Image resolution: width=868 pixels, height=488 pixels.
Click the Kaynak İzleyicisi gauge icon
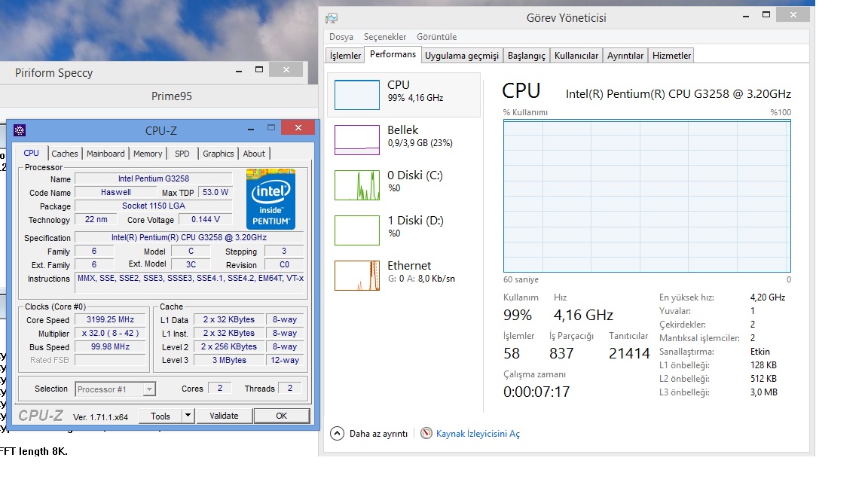tap(426, 433)
